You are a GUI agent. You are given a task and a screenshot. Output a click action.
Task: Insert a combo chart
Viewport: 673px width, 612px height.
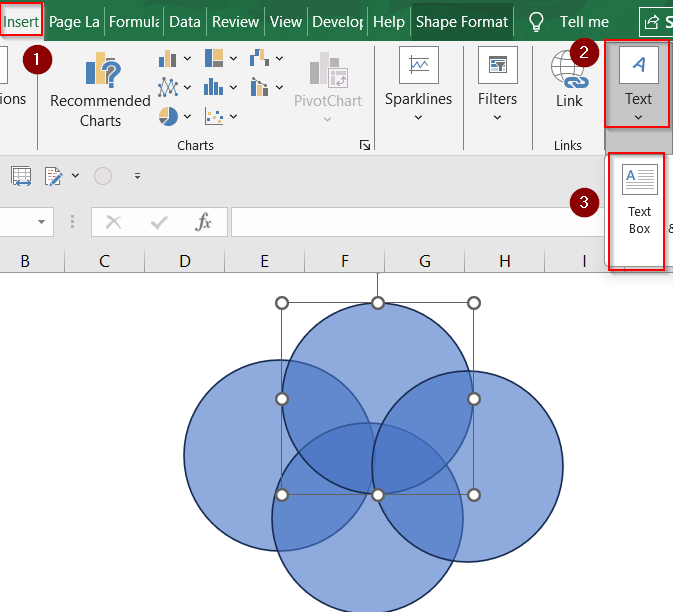259,87
